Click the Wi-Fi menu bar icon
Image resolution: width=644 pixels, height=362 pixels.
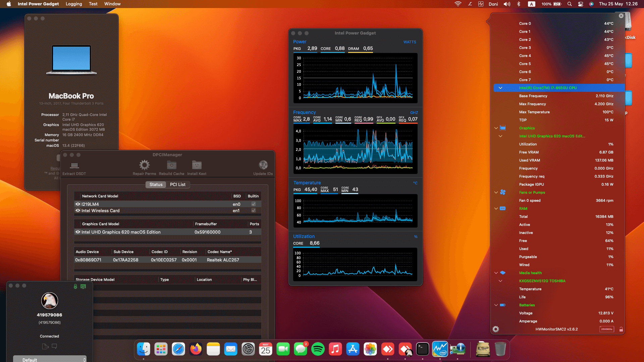tap(458, 4)
